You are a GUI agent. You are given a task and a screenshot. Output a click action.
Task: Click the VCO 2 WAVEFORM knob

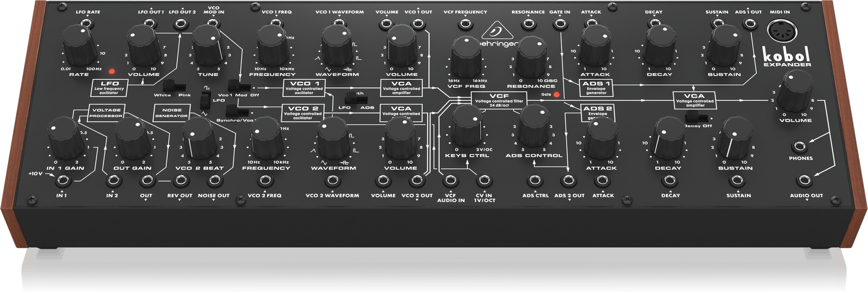coord(334,139)
